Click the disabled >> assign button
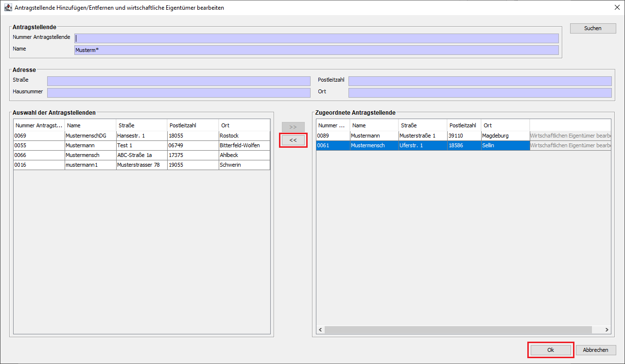 click(293, 127)
